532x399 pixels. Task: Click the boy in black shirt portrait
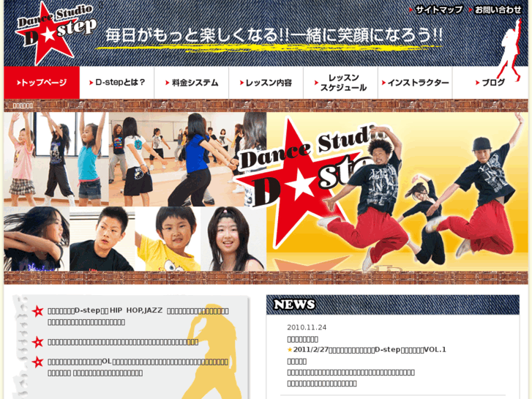click(102, 239)
